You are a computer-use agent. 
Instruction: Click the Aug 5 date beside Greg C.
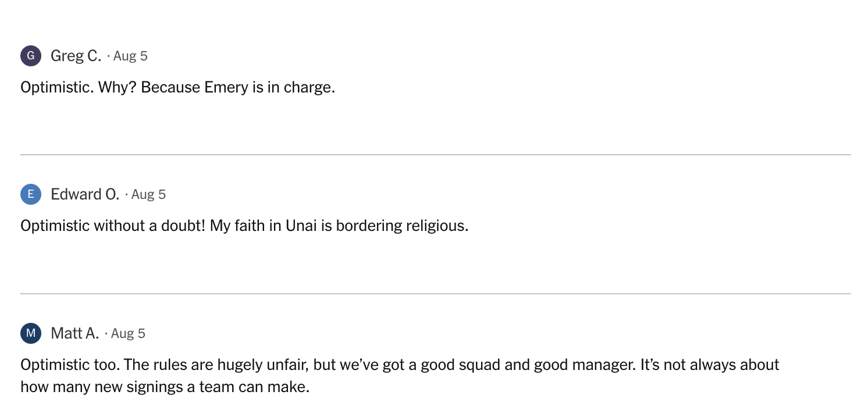point(130,56)
